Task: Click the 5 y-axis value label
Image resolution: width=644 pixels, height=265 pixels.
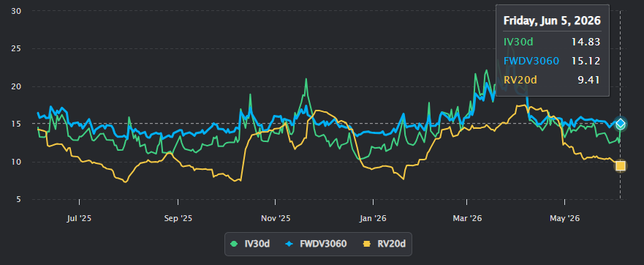Action: 19,200
